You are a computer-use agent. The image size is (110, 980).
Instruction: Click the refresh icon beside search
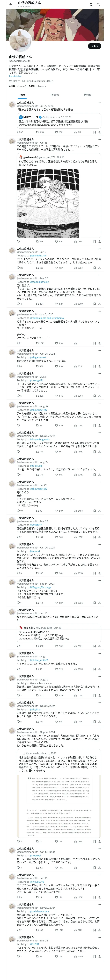click(91, 4)
